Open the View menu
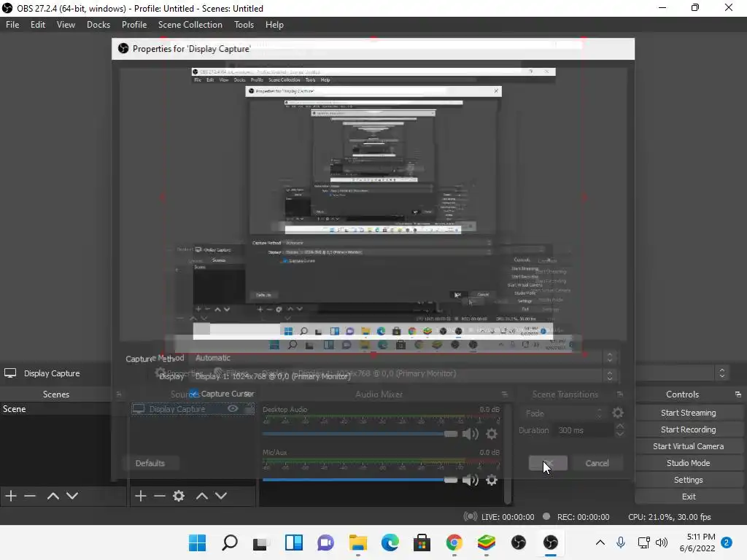 pyautogui.click(x=66, y=25)
